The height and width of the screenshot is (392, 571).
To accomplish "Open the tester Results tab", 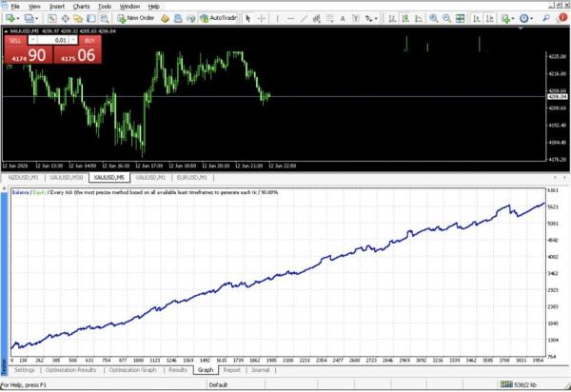I will pyautogui.click(x=178, y=370).
